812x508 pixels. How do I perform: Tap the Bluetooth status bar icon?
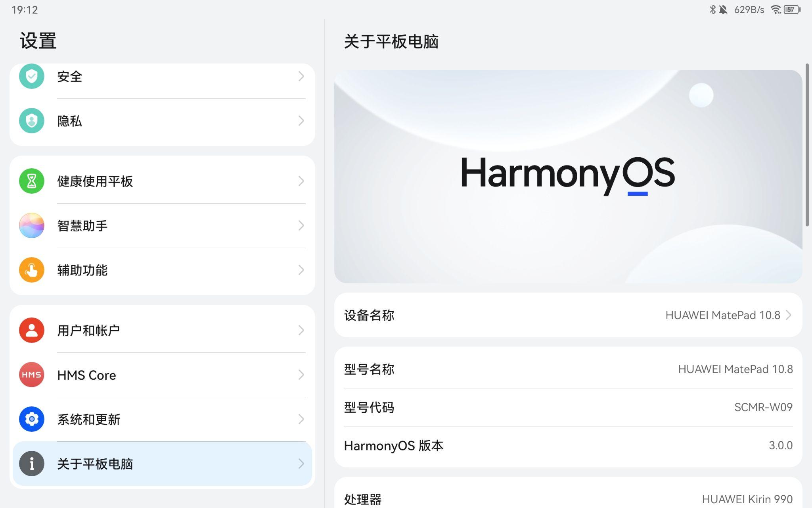tap(712, 10)
